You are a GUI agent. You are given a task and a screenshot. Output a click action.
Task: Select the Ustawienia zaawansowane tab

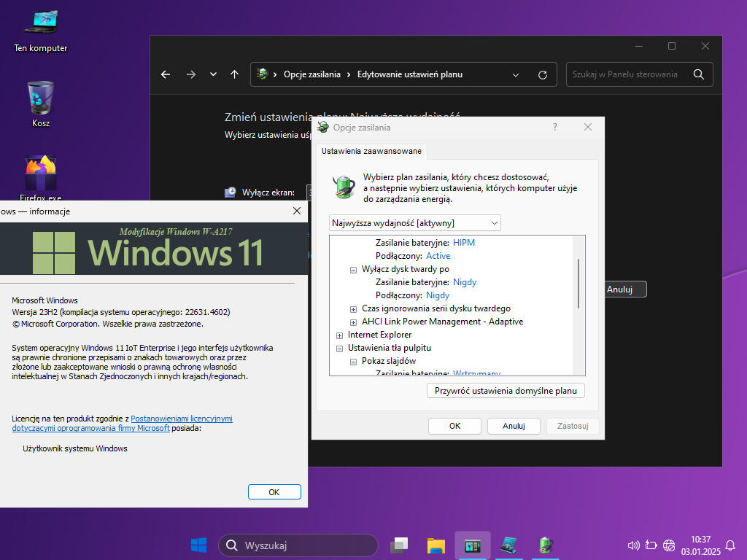(x=371, y=151)
